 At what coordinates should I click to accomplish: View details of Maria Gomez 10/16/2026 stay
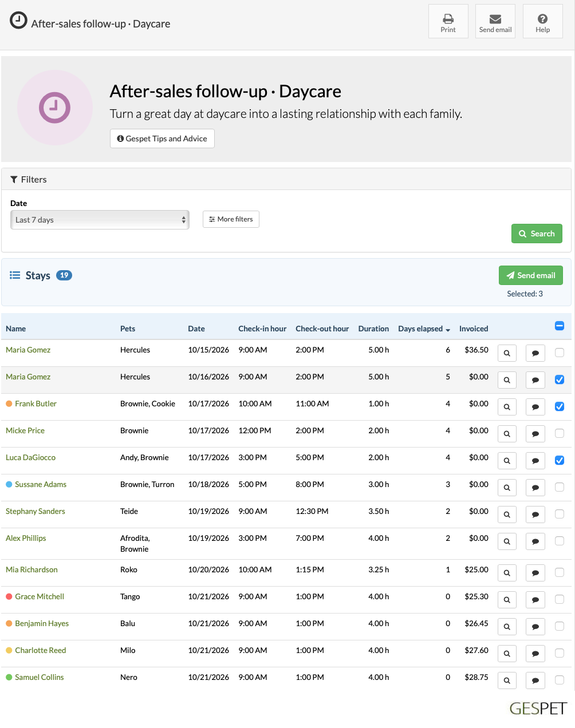click(507, 380)
